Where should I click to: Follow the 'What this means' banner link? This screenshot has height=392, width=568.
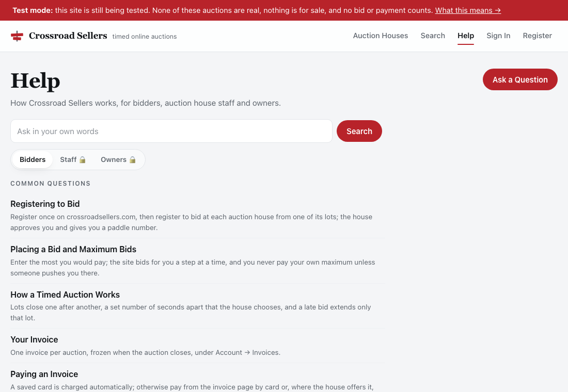[x=468, y=10]
